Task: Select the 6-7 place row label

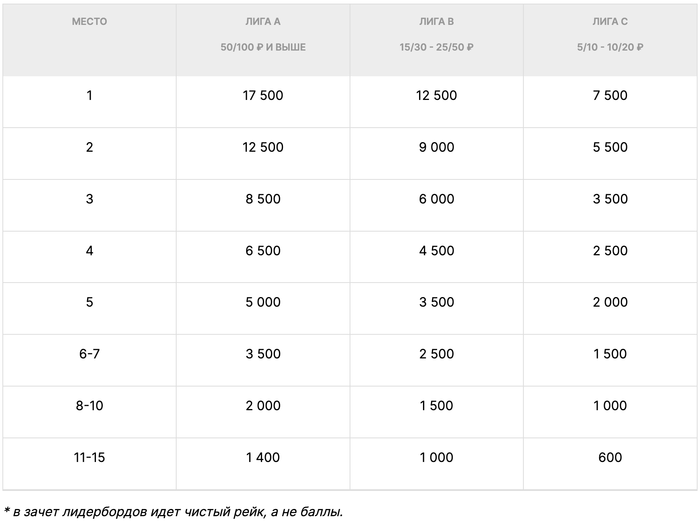Action: click(89, 354)
